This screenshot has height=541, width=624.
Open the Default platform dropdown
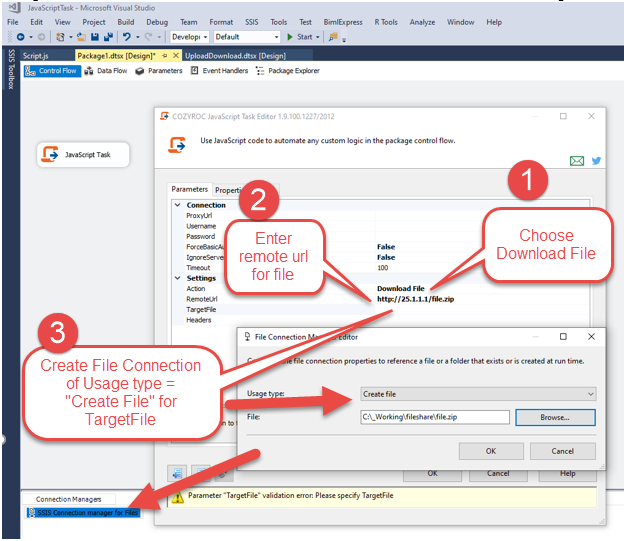tap(246, 37)
